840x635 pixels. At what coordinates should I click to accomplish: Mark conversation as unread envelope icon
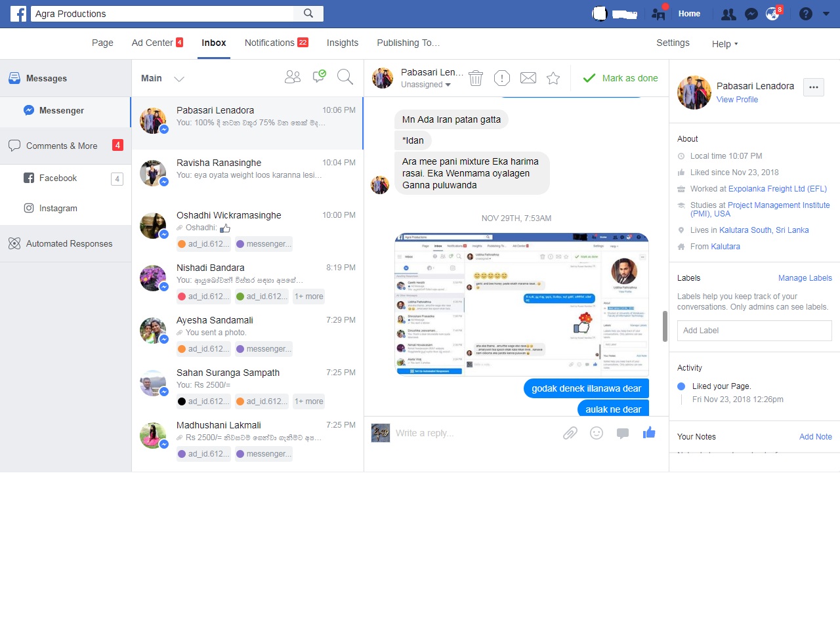(x=528, y=78)
